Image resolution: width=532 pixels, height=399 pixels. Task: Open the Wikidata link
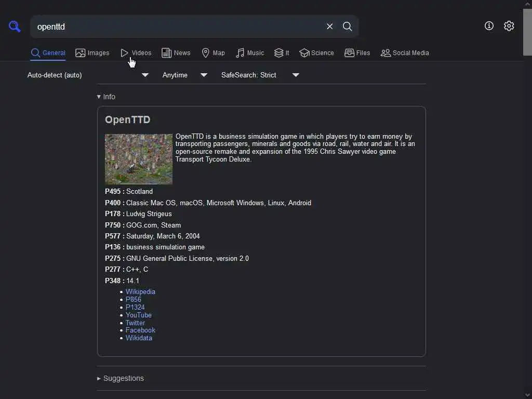[139, 338]
